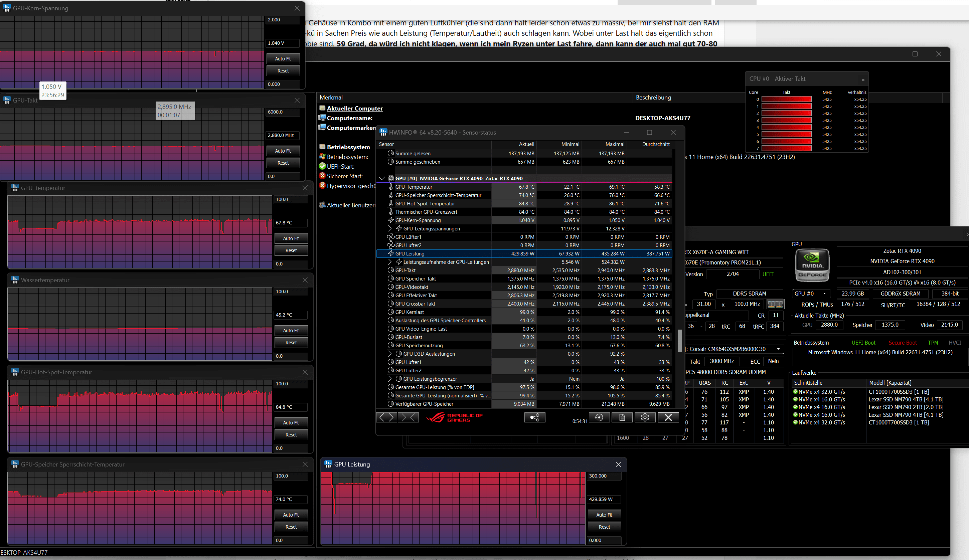
Task: Click the Merkmal column header
Action: click(x=474, y=97)
